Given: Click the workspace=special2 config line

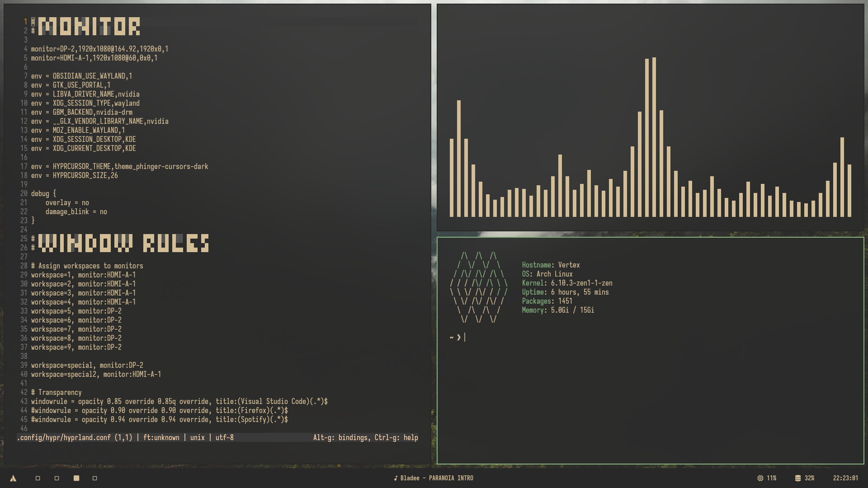Looking at the screenshot, I should (96, 374).
